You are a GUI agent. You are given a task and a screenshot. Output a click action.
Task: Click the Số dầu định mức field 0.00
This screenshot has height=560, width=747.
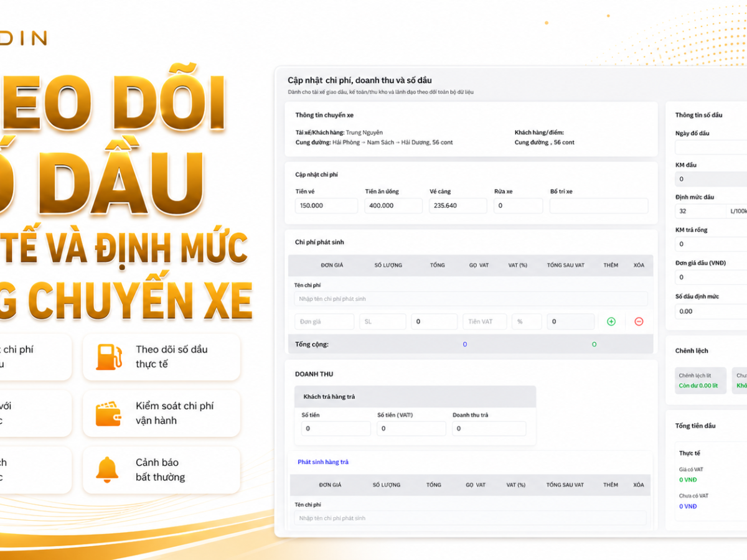(711, 311)
